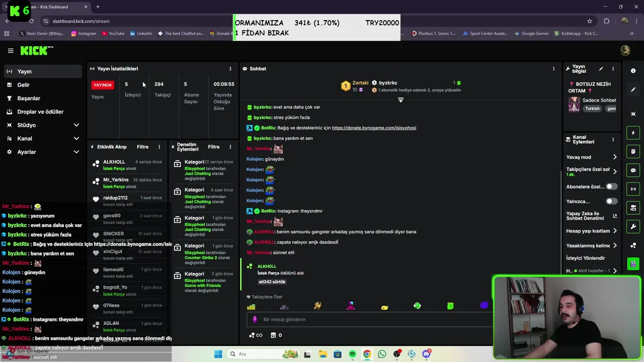Open Yavaş mod options

pyautogui.click(x=592, y=157)
